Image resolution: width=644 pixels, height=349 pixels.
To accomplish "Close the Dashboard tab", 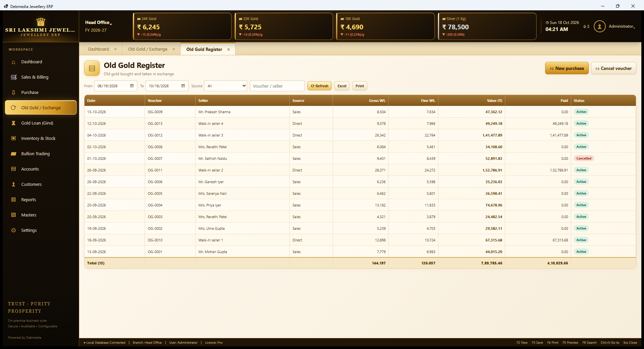I will [x=115, y=49].
